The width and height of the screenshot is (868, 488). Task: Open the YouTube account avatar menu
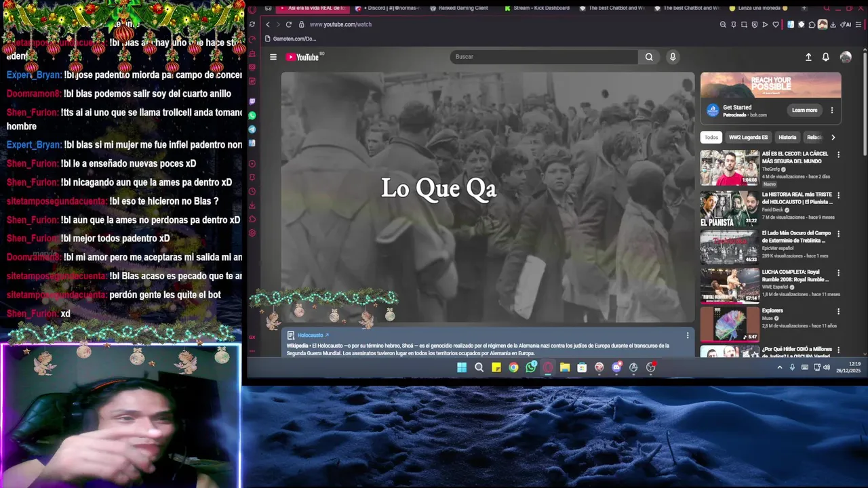[846, 57]
